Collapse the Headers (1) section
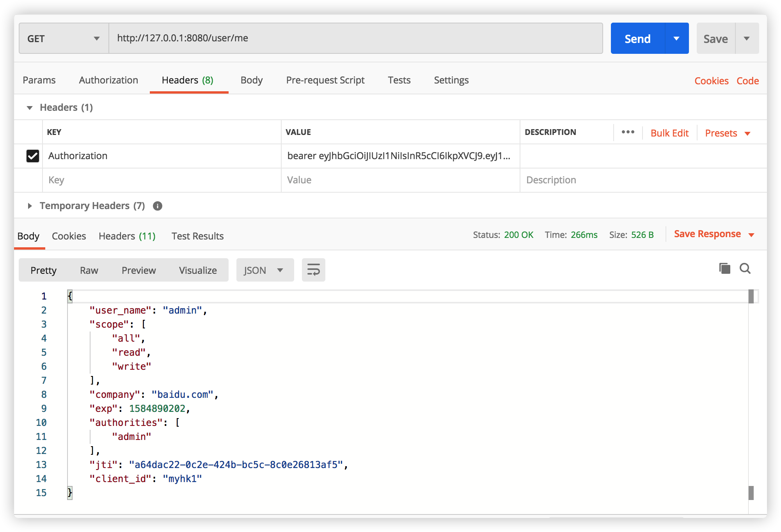This screenshot has width=781, height=532. (x=30, y=108)
